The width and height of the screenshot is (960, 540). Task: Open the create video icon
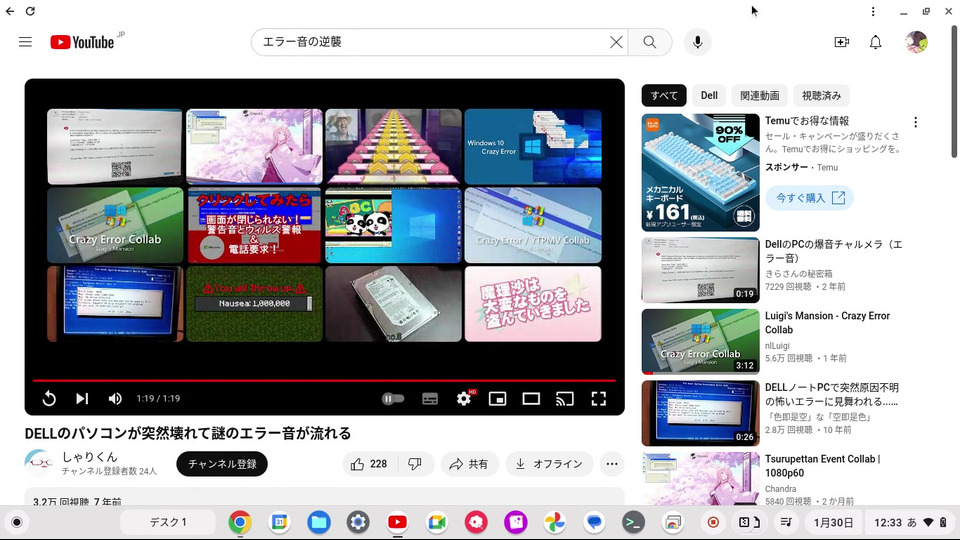tap(842, 42)
